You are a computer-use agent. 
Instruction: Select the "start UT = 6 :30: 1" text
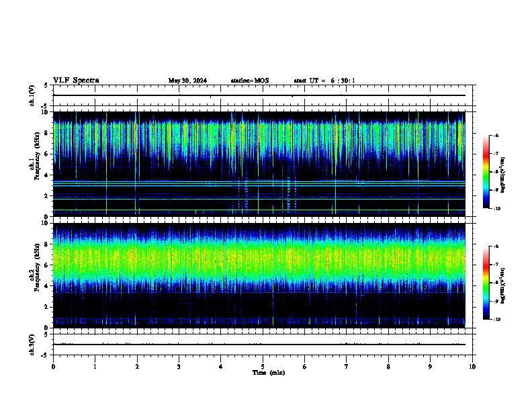click(324, 81)
